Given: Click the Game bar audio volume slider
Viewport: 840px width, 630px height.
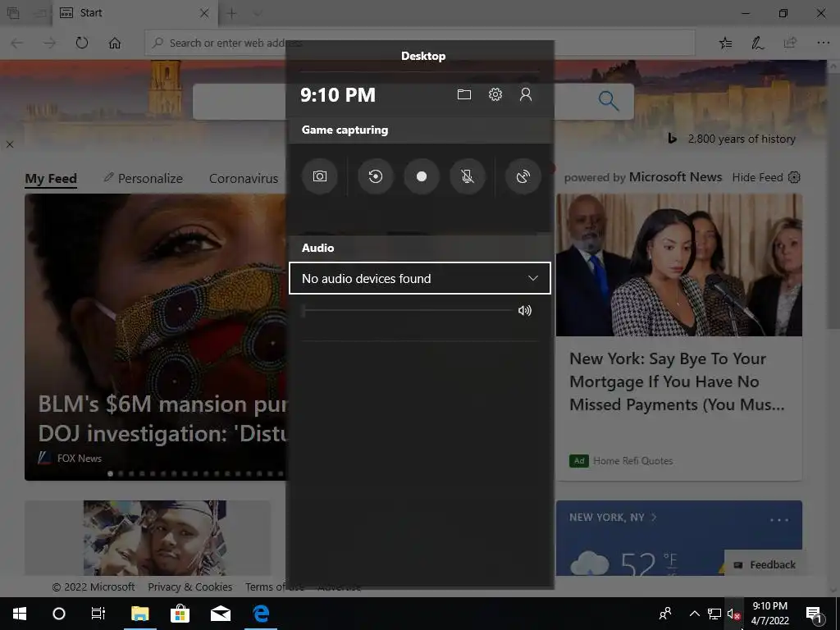Looking at the screenshot, I should point(407,310).
